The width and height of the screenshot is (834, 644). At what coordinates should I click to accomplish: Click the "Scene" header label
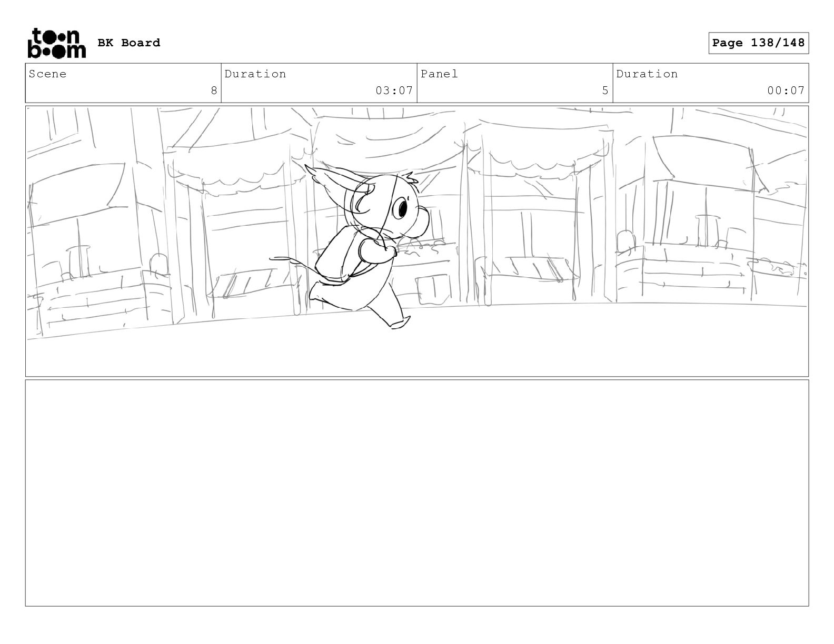pos(48,74)
